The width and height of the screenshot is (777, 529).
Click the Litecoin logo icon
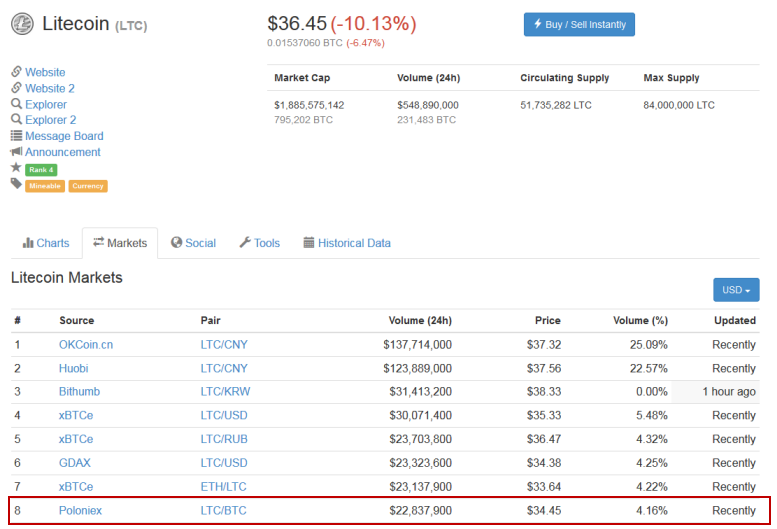(x=22, y=24)
